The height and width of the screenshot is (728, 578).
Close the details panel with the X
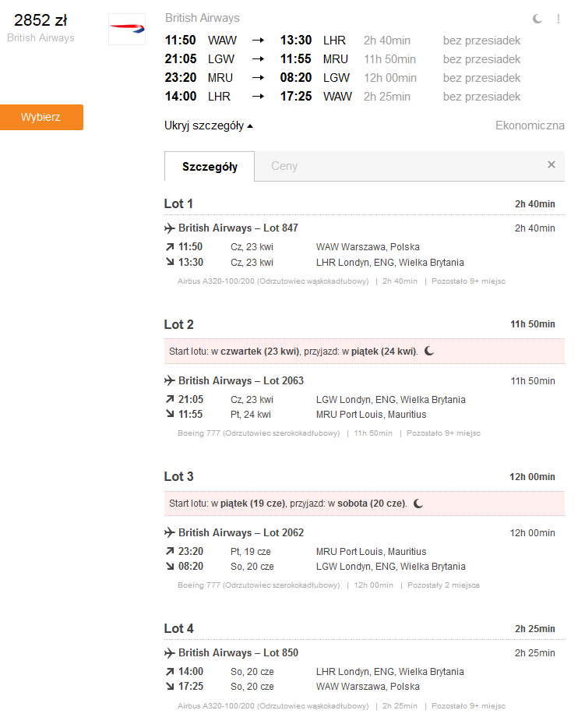click(x=551, y=164)
